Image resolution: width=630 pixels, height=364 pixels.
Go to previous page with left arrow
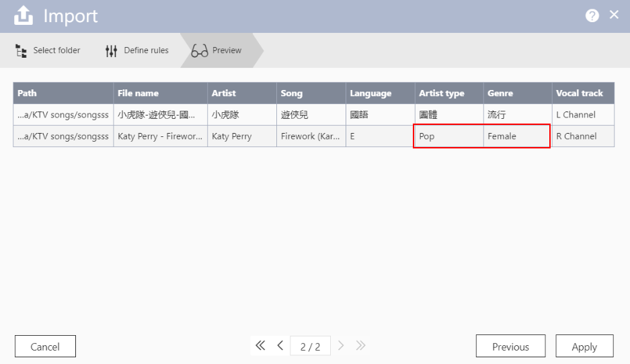pos(280,346)
